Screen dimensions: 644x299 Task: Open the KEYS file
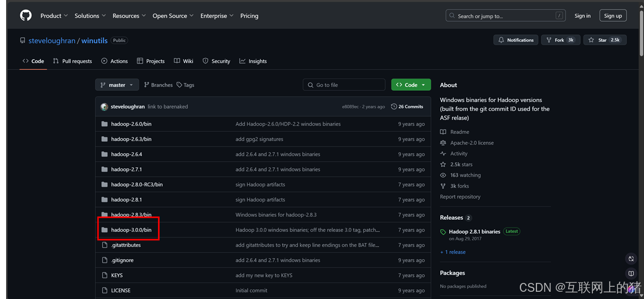point(116,275)
